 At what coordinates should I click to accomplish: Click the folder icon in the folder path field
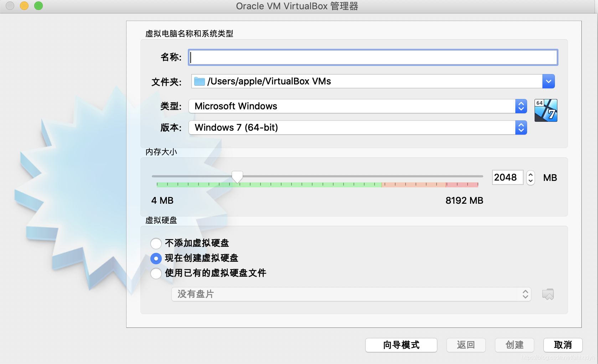(199, 82)
